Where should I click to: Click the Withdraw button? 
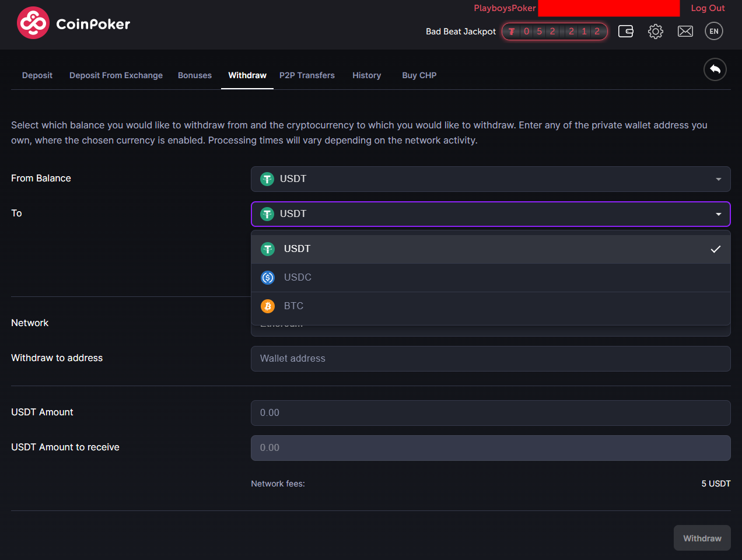[x=702, y=538]
